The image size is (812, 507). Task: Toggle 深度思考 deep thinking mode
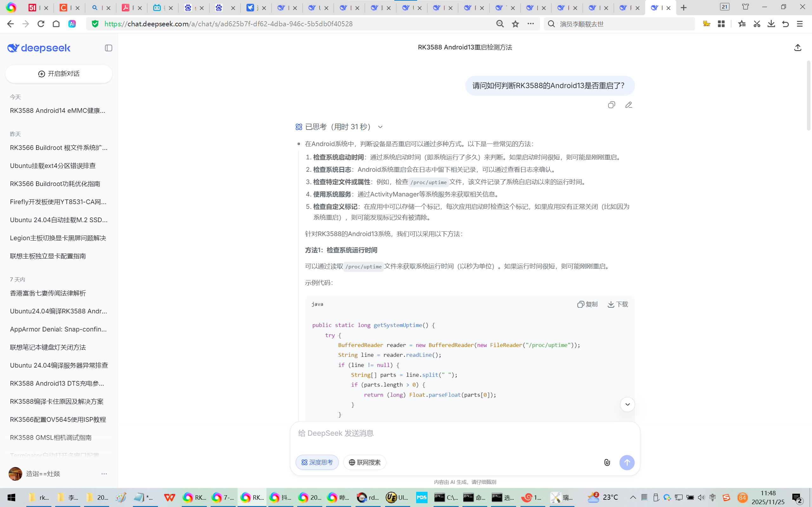tap(317, 462)
